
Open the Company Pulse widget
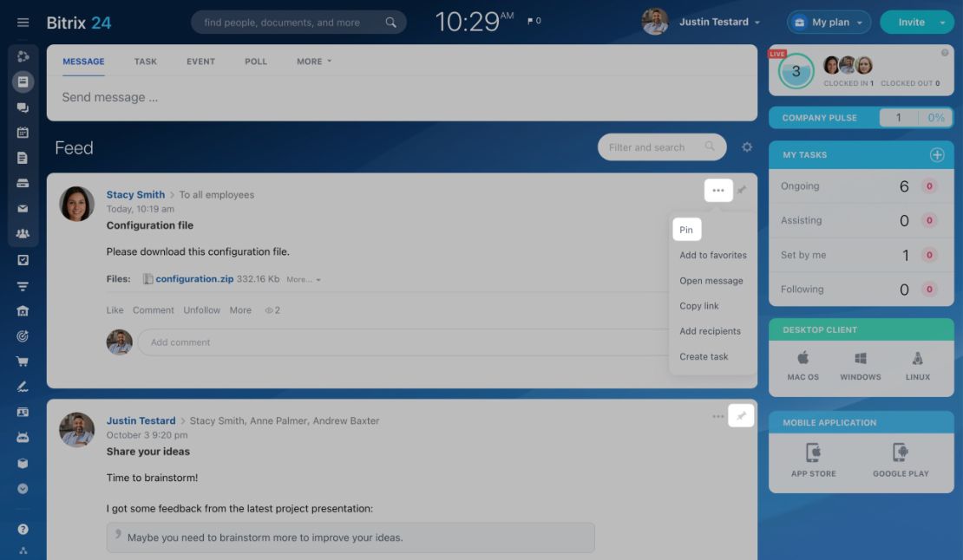coord(861,118)
